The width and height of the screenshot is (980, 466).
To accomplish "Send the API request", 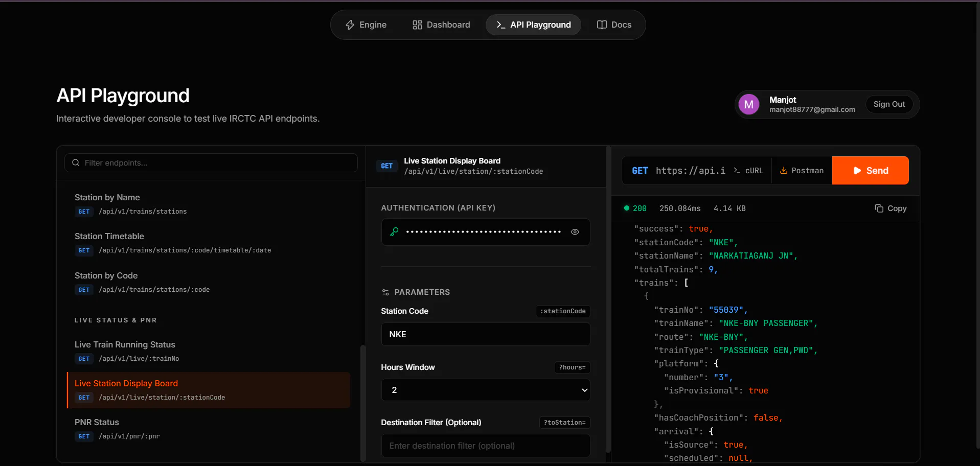I will [870, 171].
